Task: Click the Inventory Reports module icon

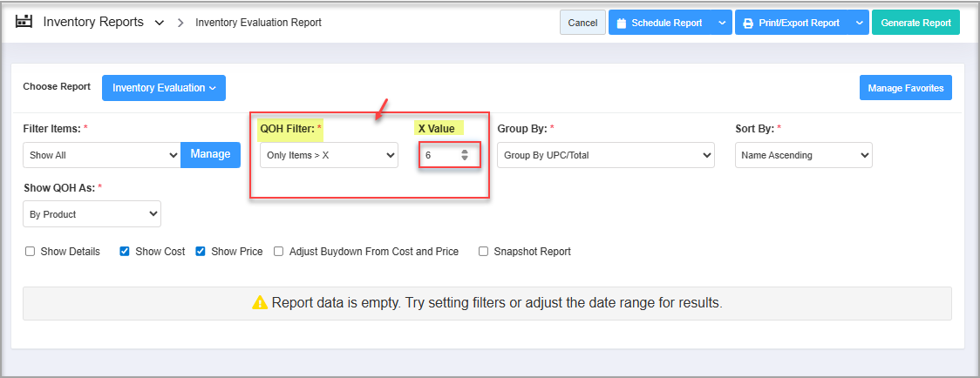Action: 24,22
